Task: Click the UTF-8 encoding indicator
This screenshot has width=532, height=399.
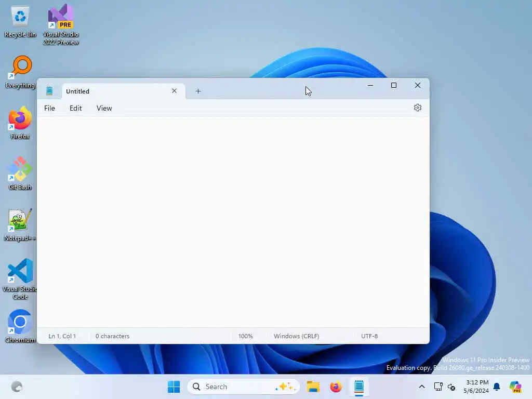Action: [x=369, y=336]
